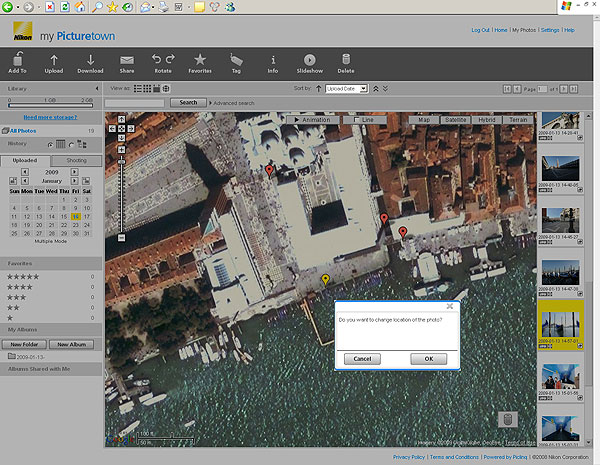
Task: Select Satellite view type
Action: 455,120
